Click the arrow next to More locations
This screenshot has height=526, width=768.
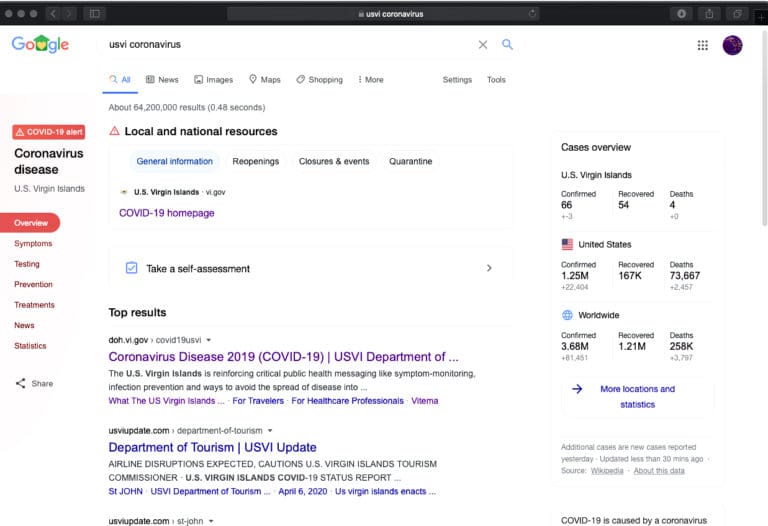(577, 389)
